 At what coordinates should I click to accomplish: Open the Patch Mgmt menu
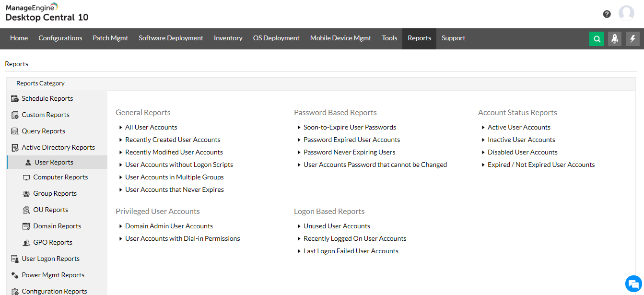(x=110, y=38)
